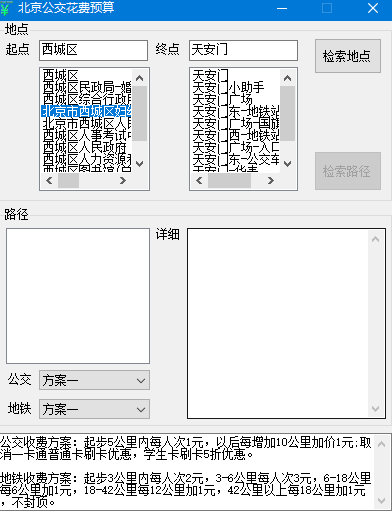Click start list vertical scrollbar thumb
The width and height of the screenshot is (392, 511).
pos(140,113)
